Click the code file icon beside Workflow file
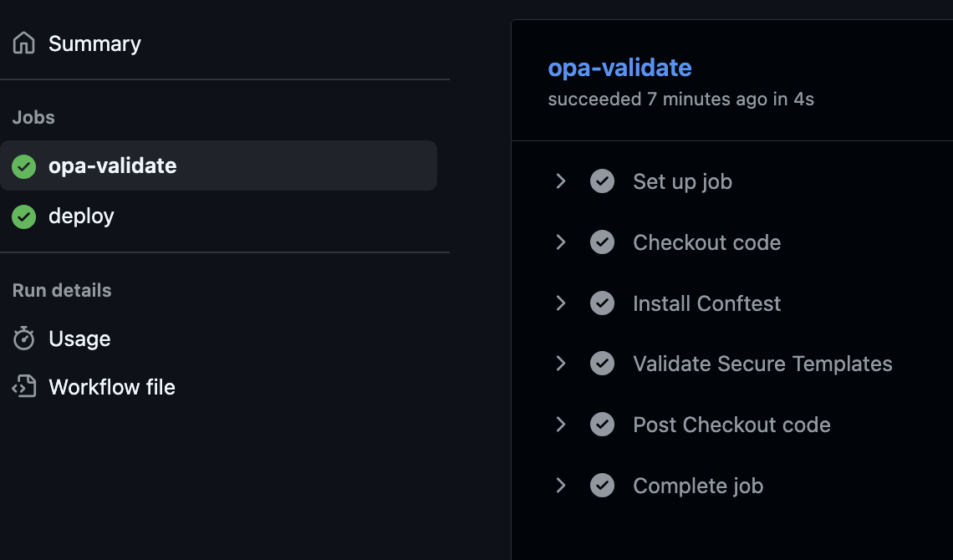Image resolution: width=953 pixels, height=560 pixels. click(24, 386)
